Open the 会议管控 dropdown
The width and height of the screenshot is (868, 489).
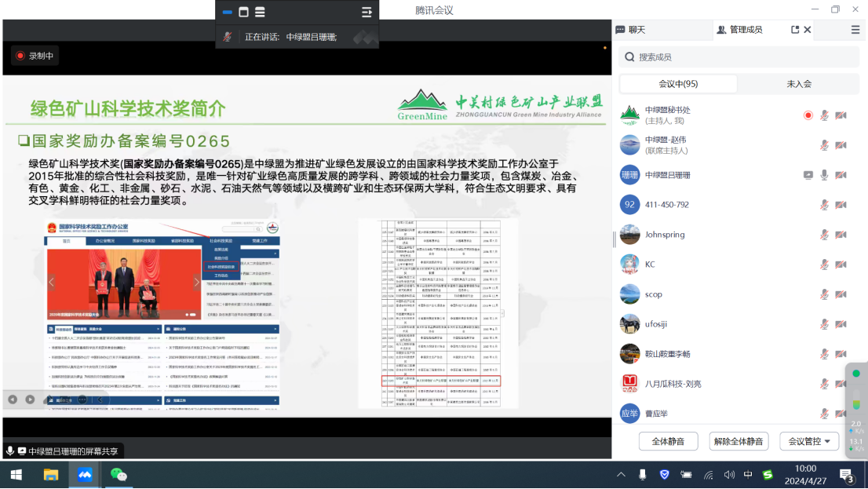[809, 441]
